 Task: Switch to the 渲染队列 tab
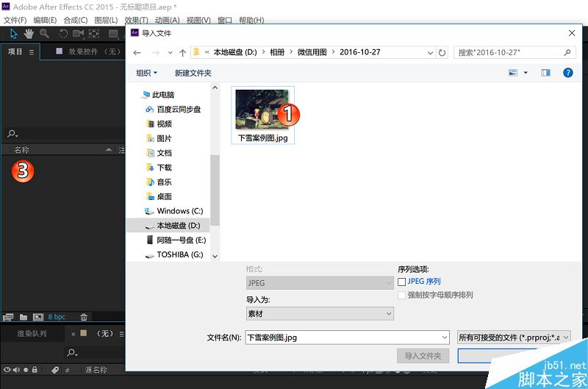coord(32,333)
